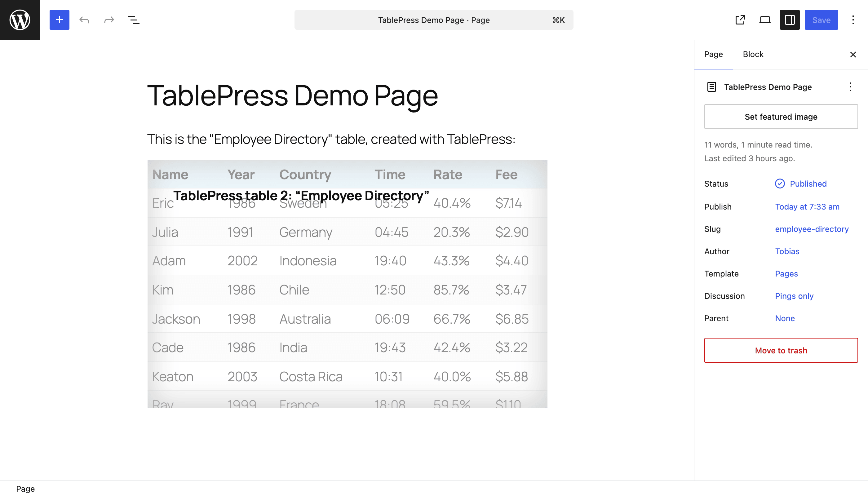
Task: Switch to the Block settings tab
Action: click(753, 55)
